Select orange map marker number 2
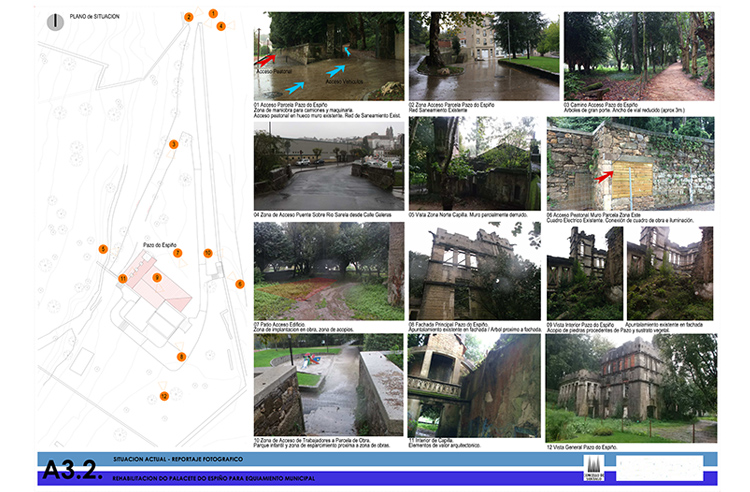Image resolution: width=750 pixels, height=492 pixels. [188, 17]
